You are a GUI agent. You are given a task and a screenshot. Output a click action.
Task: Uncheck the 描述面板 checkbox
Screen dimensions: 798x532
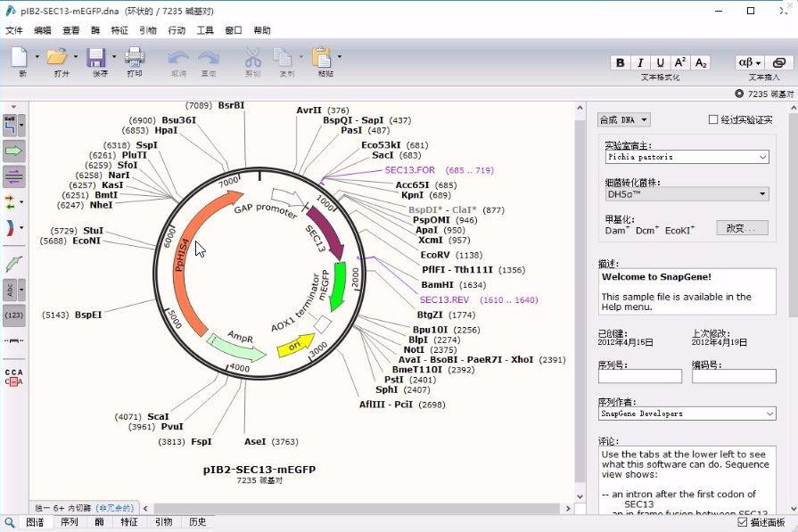coord(743,523)
